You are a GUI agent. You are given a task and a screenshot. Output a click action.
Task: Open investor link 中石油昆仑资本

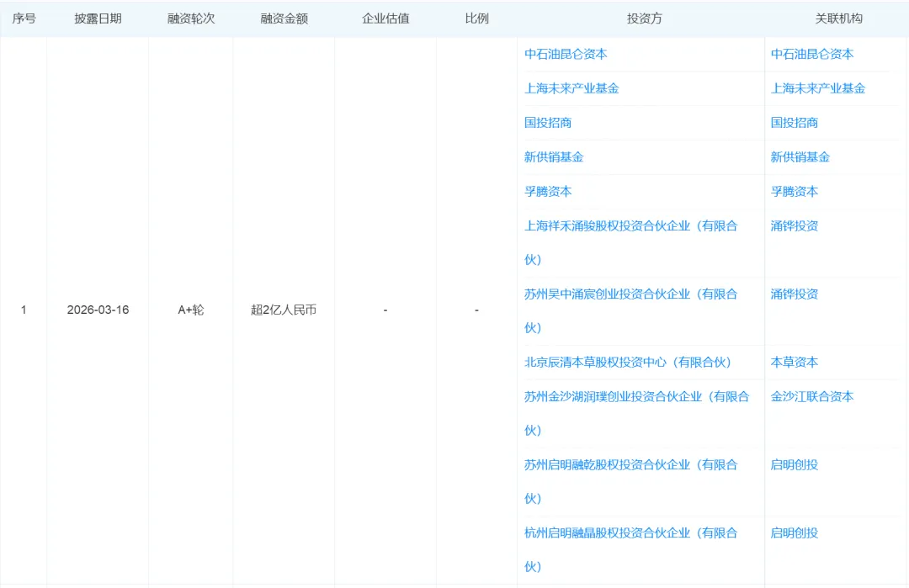point(566,54)
